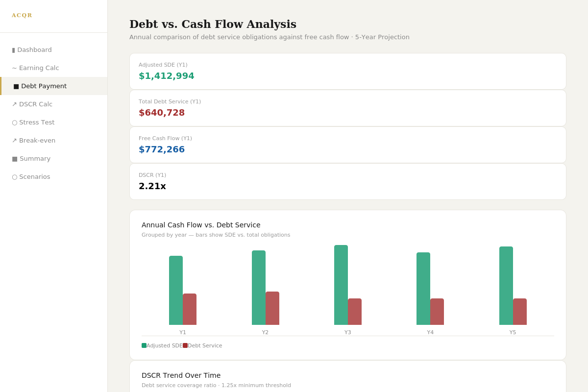Click the Y1 green SDE bar

(176, 290)
